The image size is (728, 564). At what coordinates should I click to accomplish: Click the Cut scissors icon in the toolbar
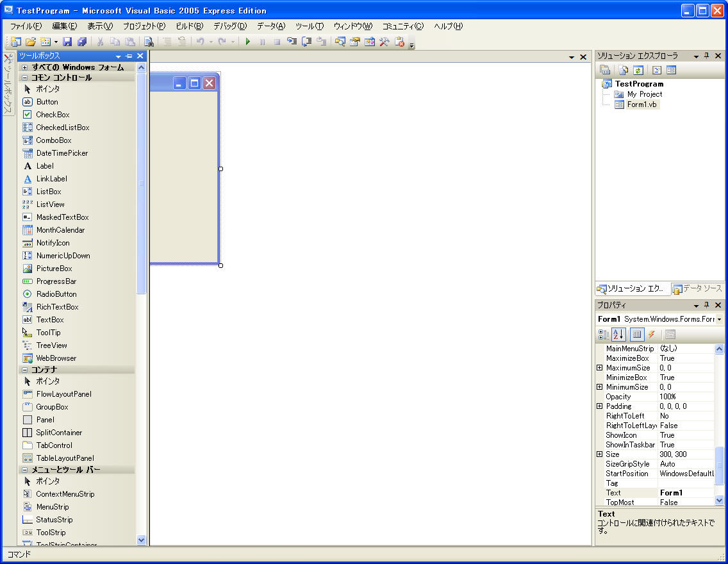click(101, 42)
